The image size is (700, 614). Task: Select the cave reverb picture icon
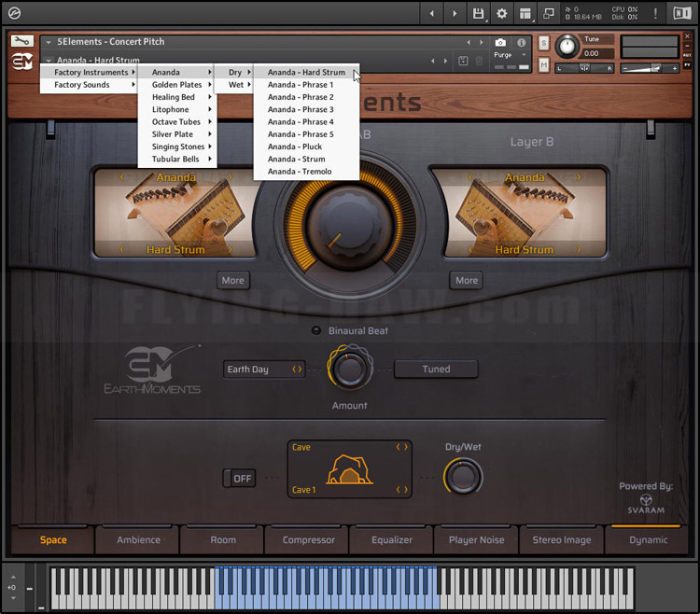tap(350, 469)
